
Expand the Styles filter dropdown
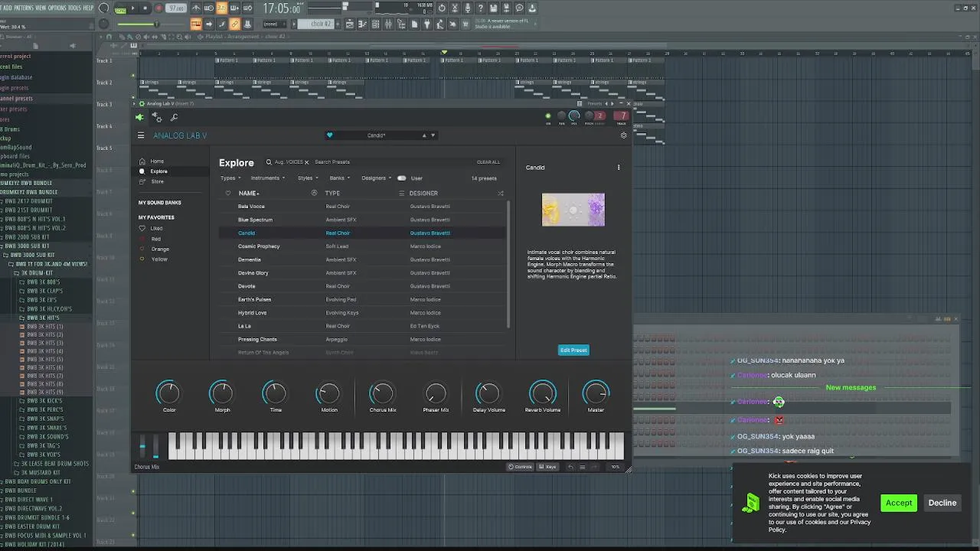coord(307,178)
